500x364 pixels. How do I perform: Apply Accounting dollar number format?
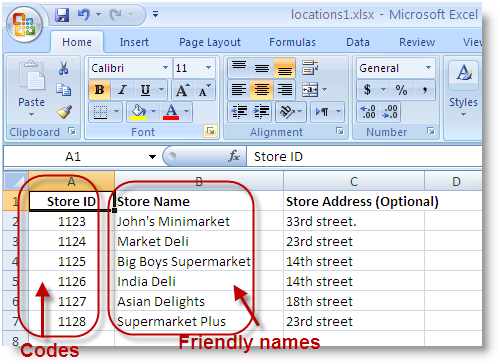point(367,90)
